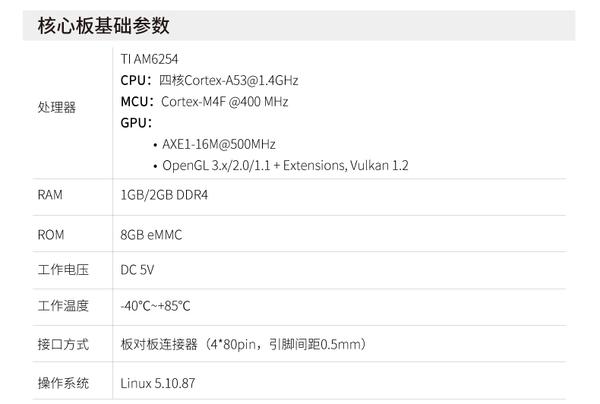Select the 接口方式 row label
The height and width of the screenshot is (404, 600).
point(62,344)
